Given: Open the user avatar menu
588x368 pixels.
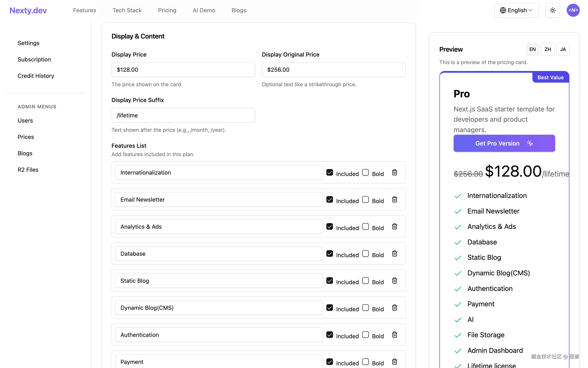Looking at the screenshot, I should (573, 10).
